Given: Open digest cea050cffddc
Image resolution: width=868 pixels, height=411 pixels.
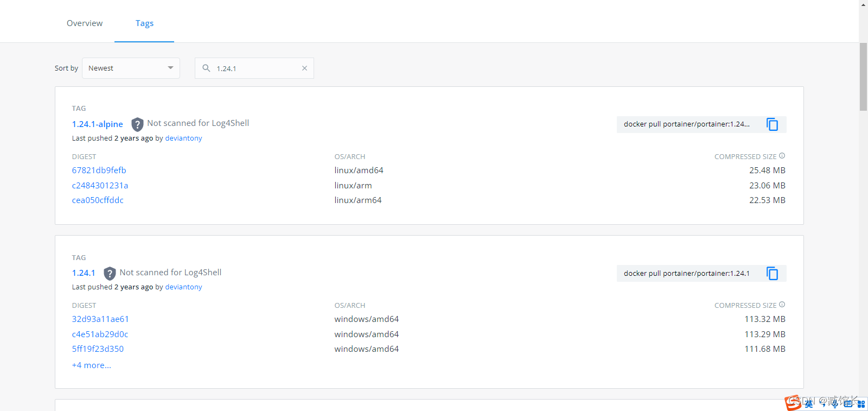Looking at the screenshot, I should 98,200.
